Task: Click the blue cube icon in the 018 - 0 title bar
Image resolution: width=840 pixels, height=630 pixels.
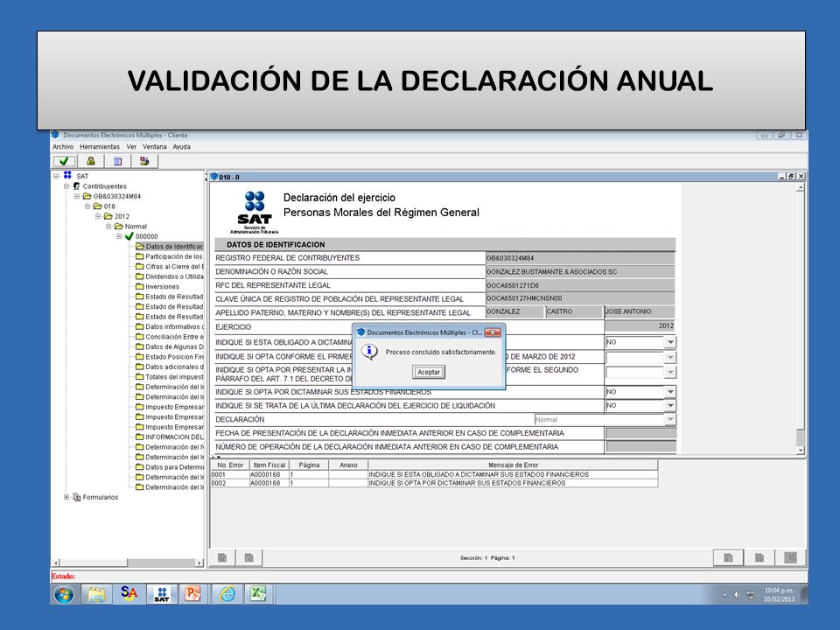Action: pyautogui.click(x=214, y=177)
